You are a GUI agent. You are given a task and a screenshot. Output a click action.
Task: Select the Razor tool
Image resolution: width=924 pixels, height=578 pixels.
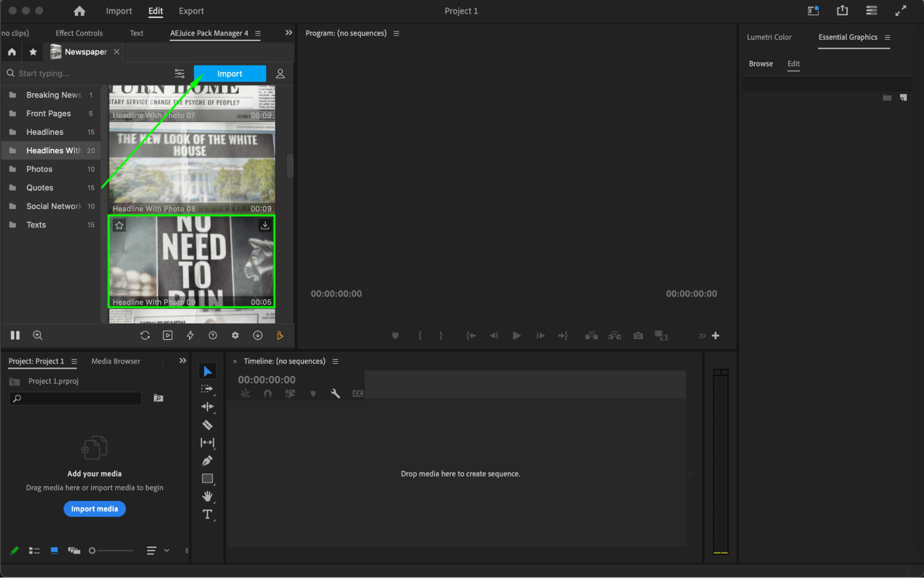[207, 425]
